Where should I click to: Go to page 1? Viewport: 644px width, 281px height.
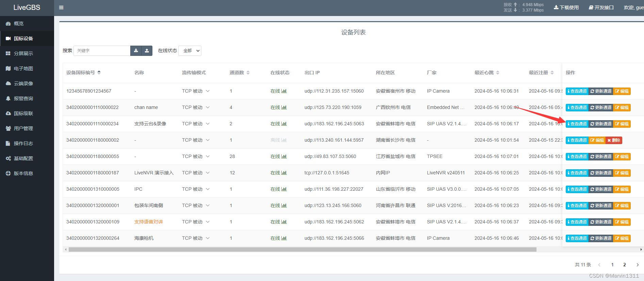click(x=612, y=265)
